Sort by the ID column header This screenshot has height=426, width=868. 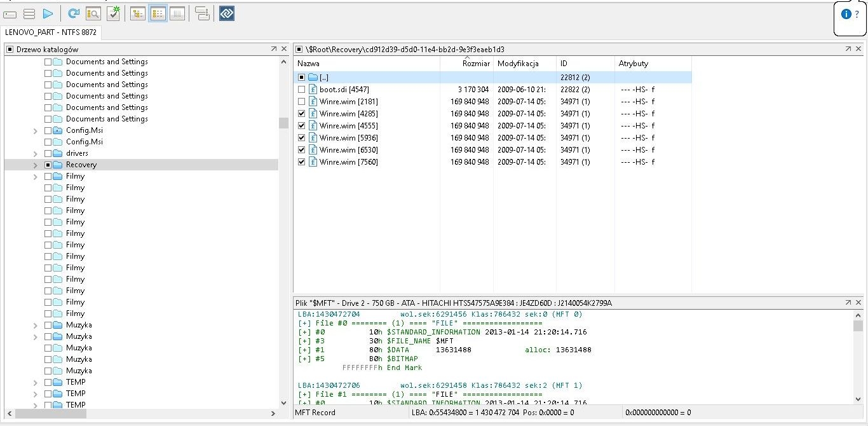[x=585, y=64]
